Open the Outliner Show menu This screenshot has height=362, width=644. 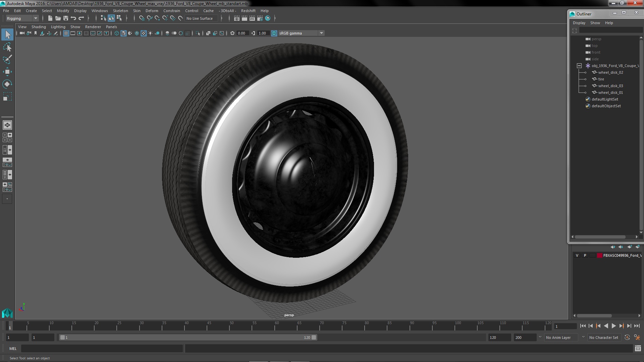(595, 23)
